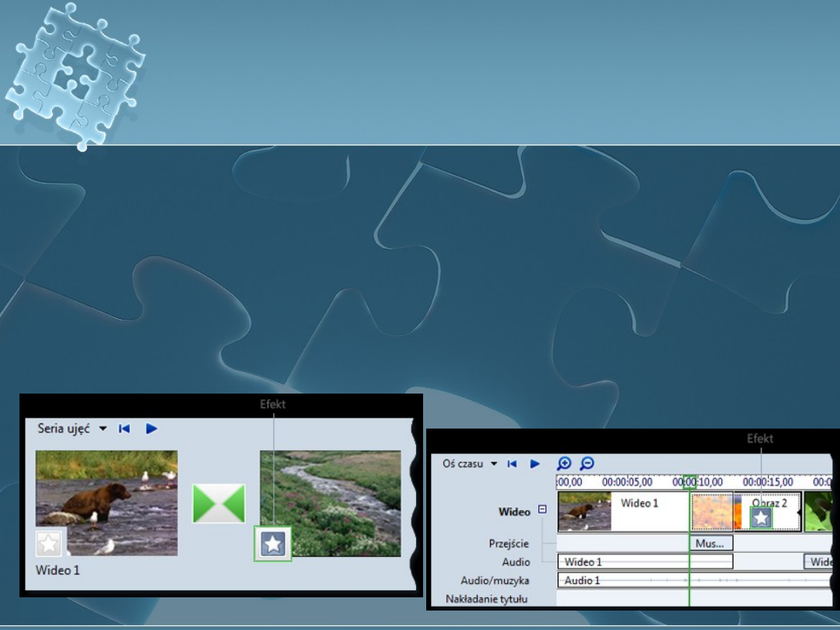Select the Audio 1 clip on Audio/muzyka track

pyautogui.click(x=622, y=580)
